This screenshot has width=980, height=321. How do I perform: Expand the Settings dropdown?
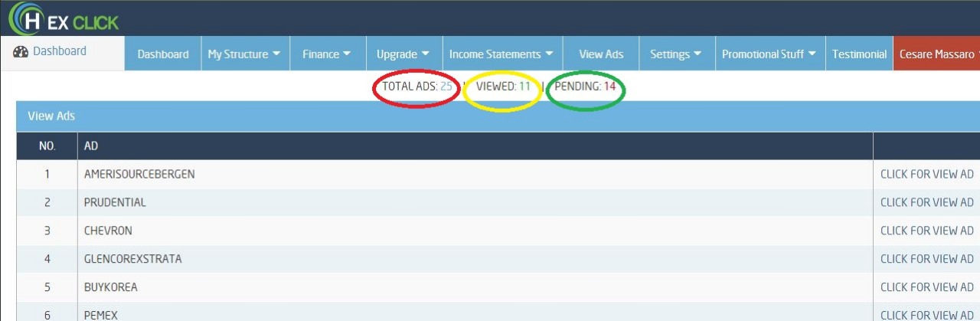coord(675,54)
